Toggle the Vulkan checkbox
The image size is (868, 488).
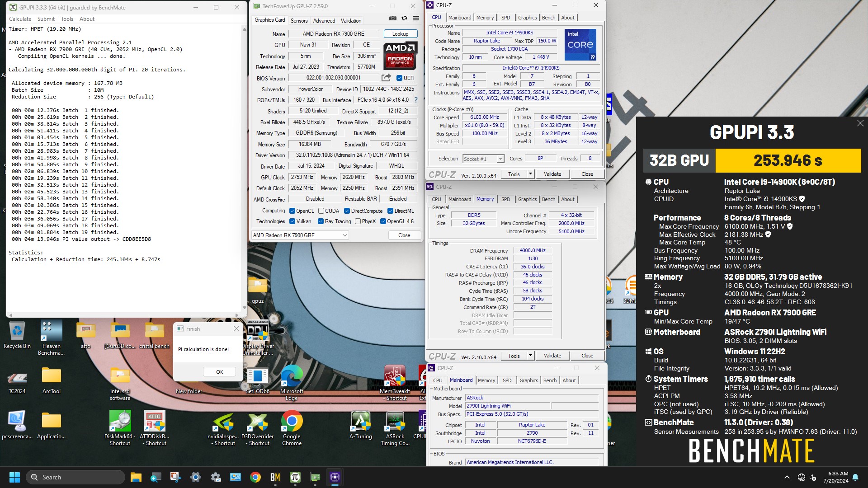292,221
